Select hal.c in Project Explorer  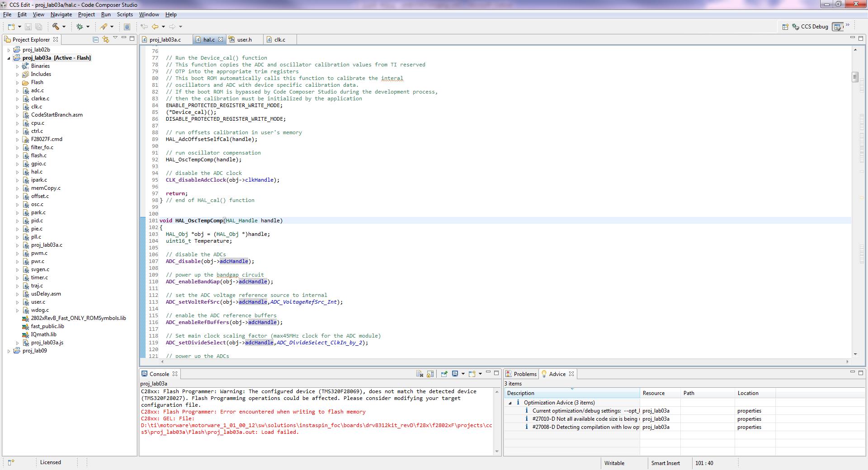click(x=37, y=172)
